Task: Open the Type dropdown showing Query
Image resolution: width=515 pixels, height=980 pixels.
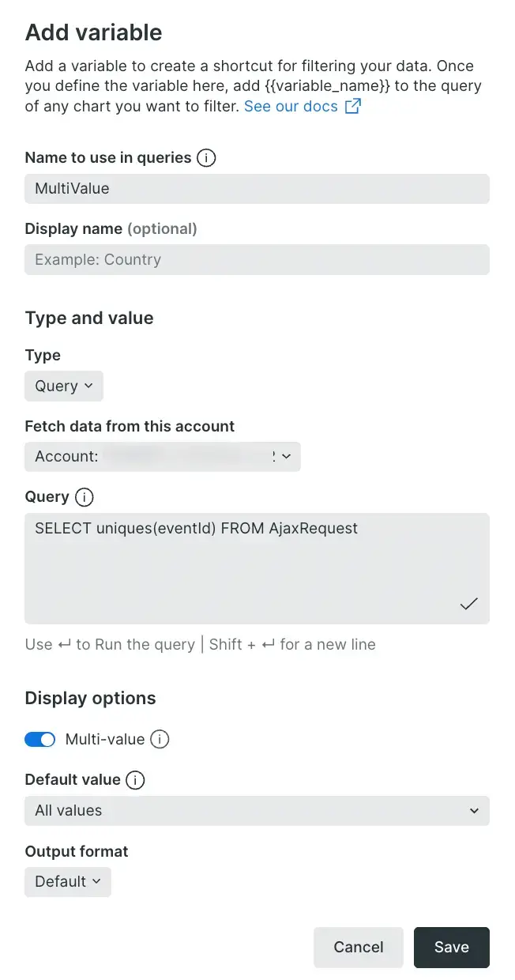Action: pyautogui.click(x=64, y=386)
